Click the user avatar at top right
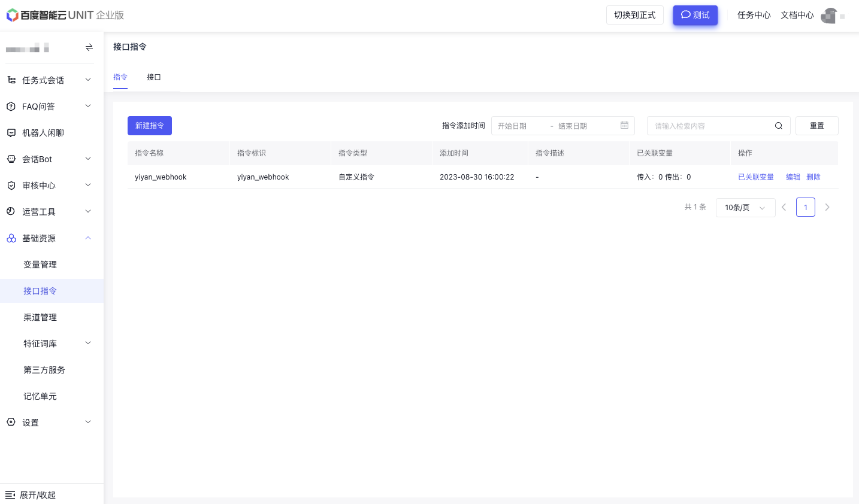 [x=829, y=16]
